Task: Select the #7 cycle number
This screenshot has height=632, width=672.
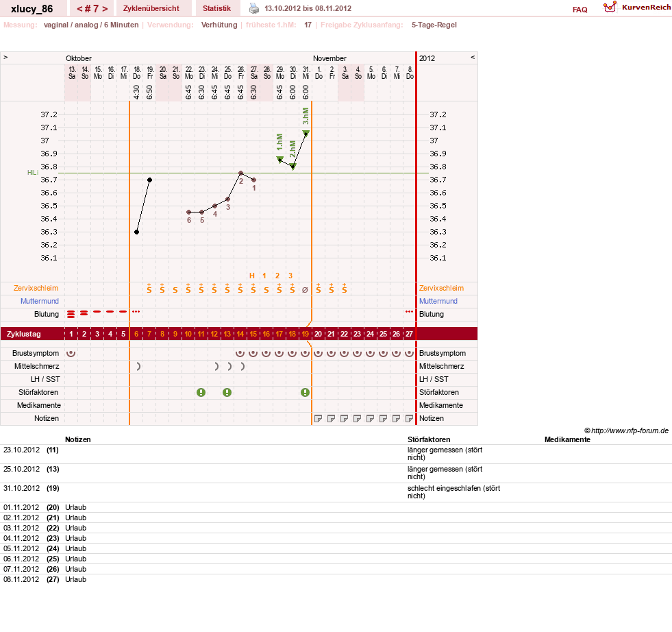Action: pos(92,9)
